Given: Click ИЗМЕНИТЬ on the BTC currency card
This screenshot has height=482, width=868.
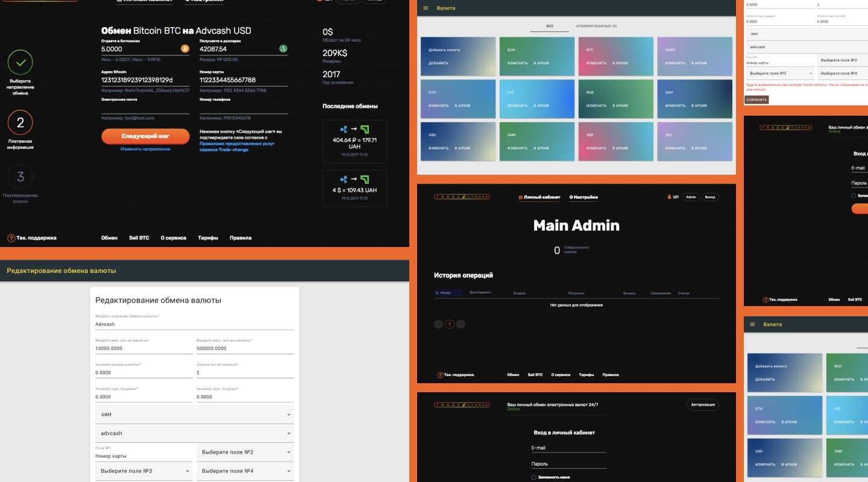Looking at the screenshot, I should click(x=596, y=63).
